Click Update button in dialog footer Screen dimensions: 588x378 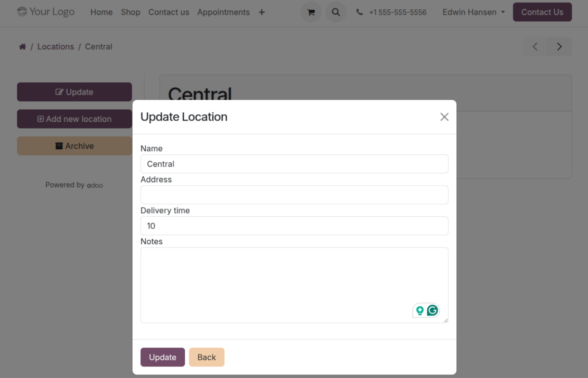click(162, 357)
